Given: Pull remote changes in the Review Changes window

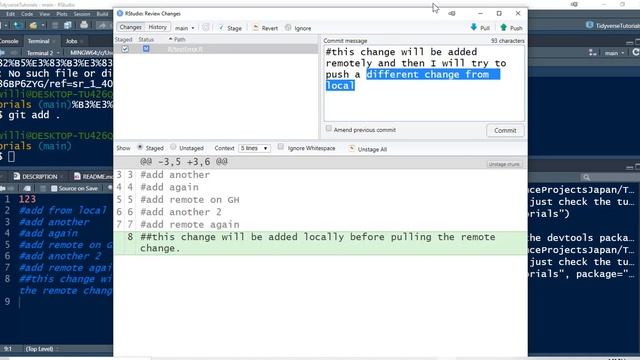Looking at the screenshot, I should [x=480, y=28].
